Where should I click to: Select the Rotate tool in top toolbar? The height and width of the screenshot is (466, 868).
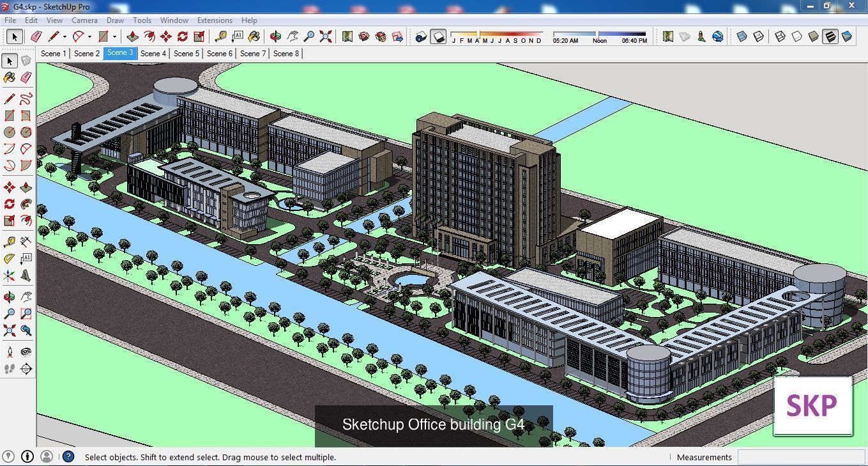point(183,36)
